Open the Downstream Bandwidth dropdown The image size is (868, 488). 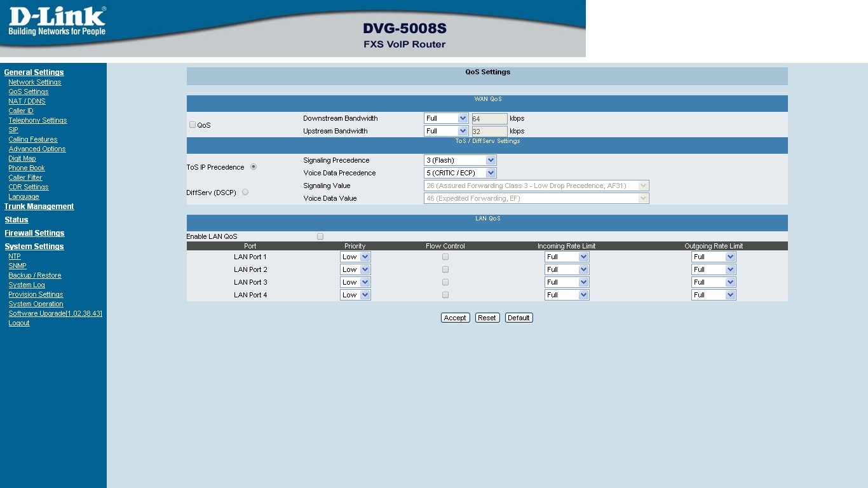(x=446, y=118)
